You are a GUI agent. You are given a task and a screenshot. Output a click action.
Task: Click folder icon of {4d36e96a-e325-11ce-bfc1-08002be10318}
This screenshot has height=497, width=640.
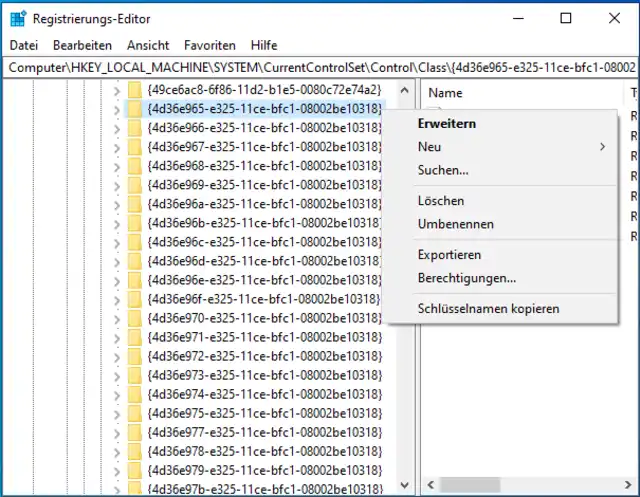tap(135, 204)
